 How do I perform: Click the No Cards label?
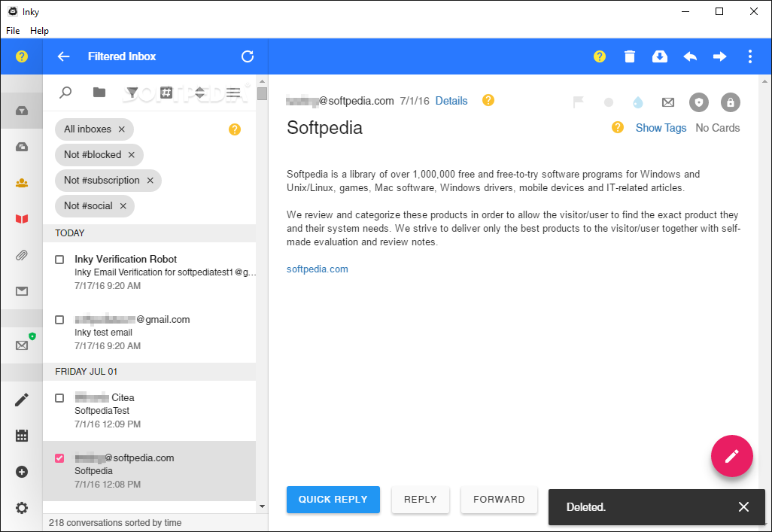[717, 128]
